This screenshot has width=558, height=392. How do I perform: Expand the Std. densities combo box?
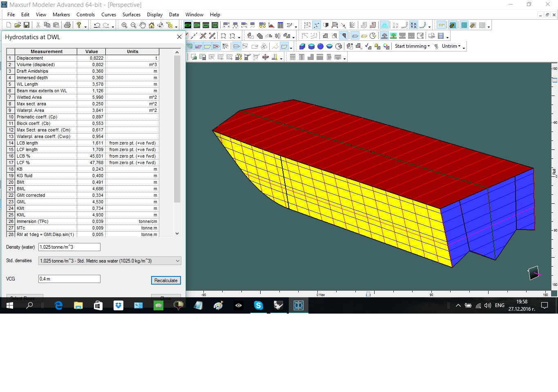177,261
